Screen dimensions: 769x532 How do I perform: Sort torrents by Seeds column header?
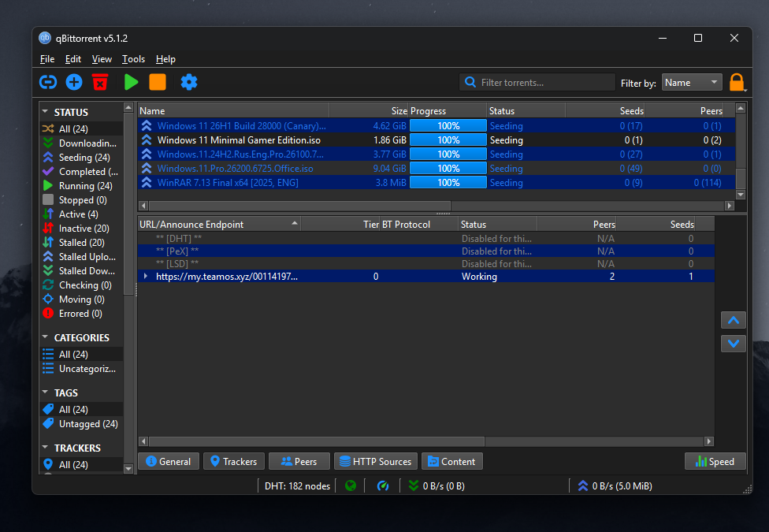coord(604,111)
